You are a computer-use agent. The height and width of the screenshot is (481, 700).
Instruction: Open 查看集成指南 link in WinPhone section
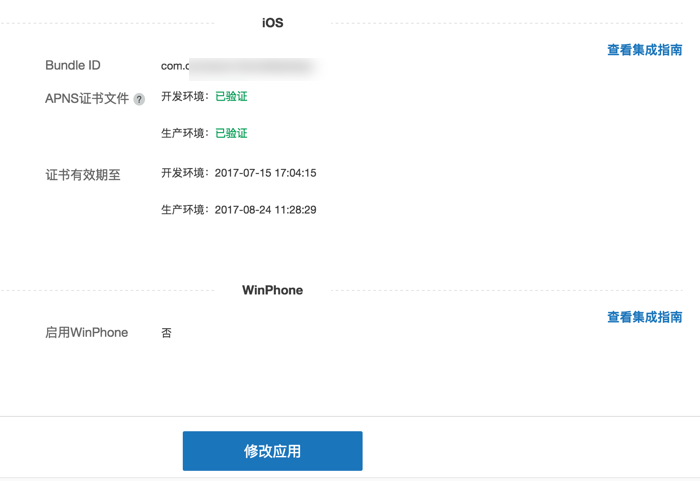(644, 317)
